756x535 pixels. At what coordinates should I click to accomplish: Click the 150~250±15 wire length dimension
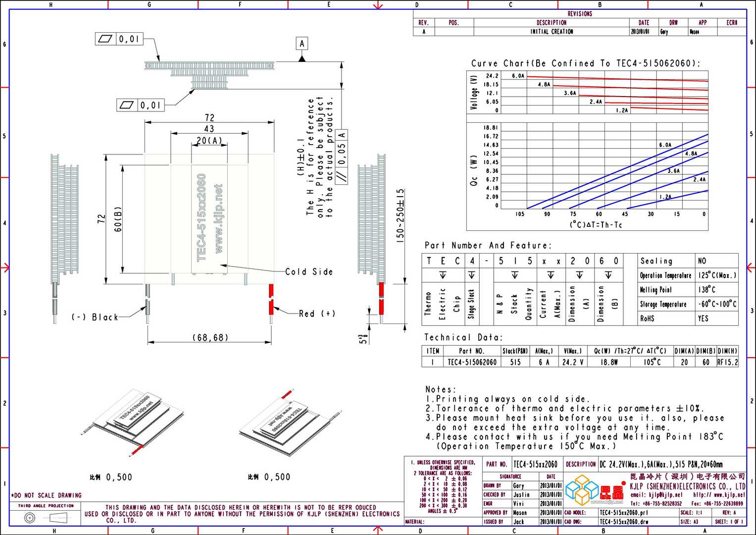pos(401,215)
